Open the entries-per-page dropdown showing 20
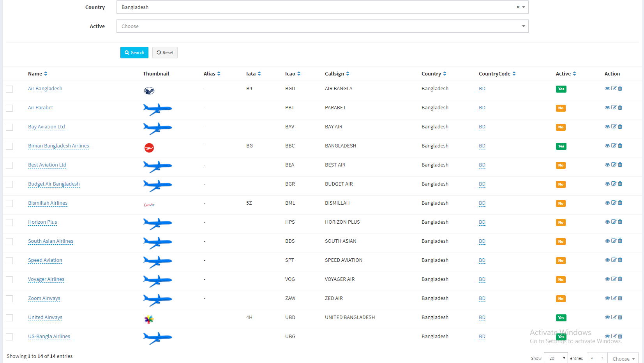This screenshot has width=644, height=363. 556,358
